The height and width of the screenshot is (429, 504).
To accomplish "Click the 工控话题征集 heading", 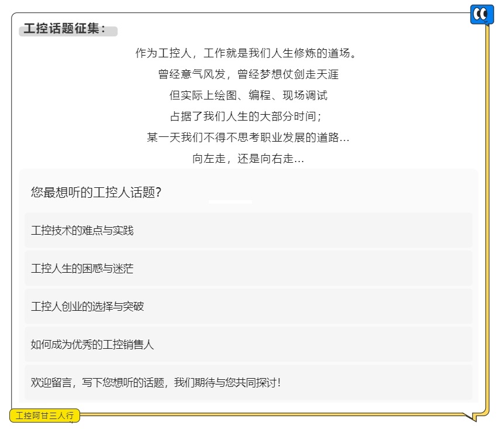I will pyautogui.click(x=64, y=28).
